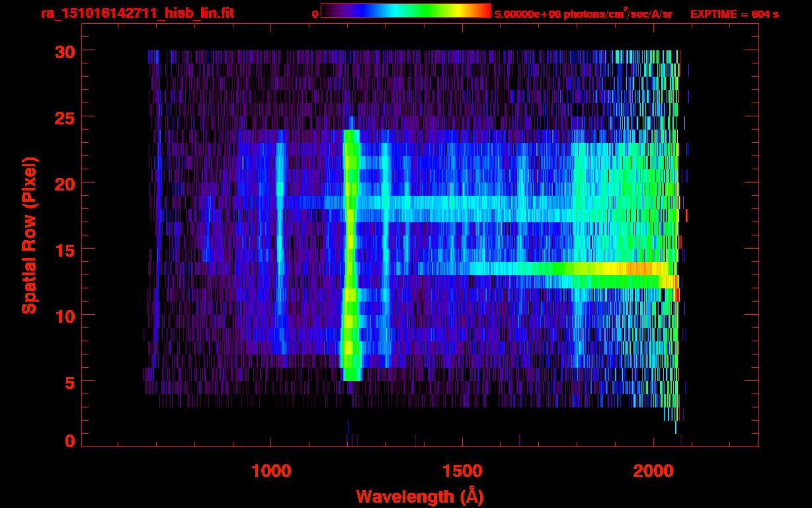Click the vertical emission line near 1025 Å
Image resolution: width=812 pixels, height=508 pixels.
280,241
